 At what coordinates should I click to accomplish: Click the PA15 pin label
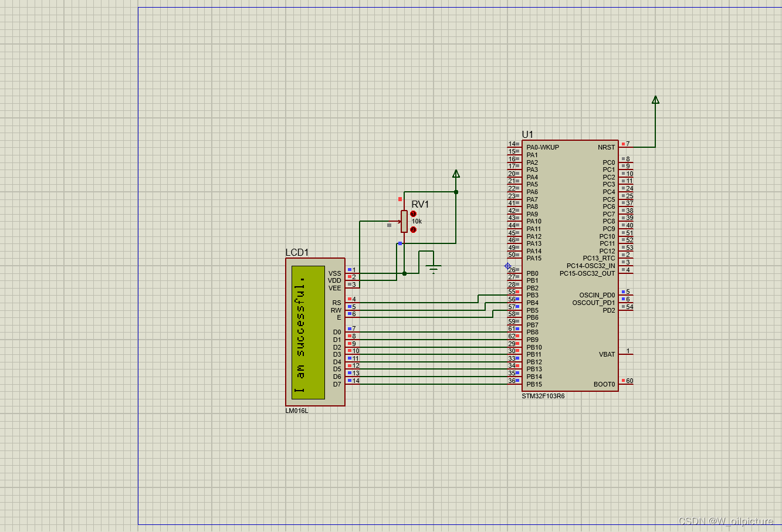534,258
